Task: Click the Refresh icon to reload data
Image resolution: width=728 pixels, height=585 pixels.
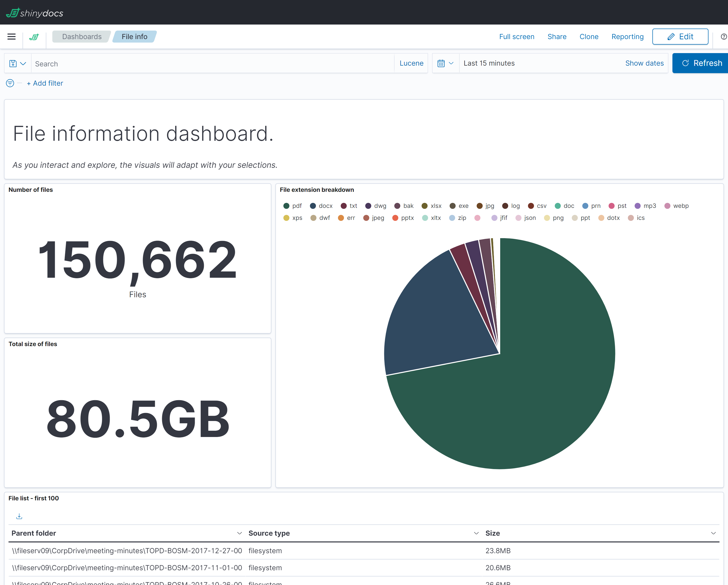Action: (685, 63)
